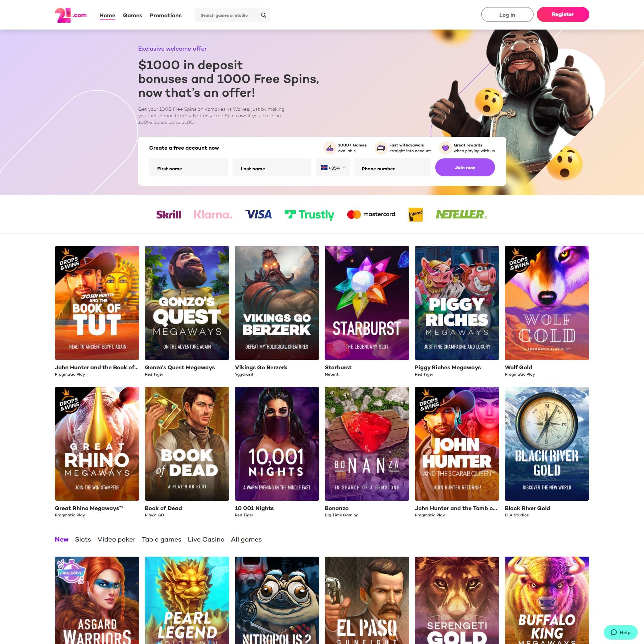Viewport: 644px width, 644px height.
Task: Click the Join now button
Action: pyautogui.click(x=465, y=168)
